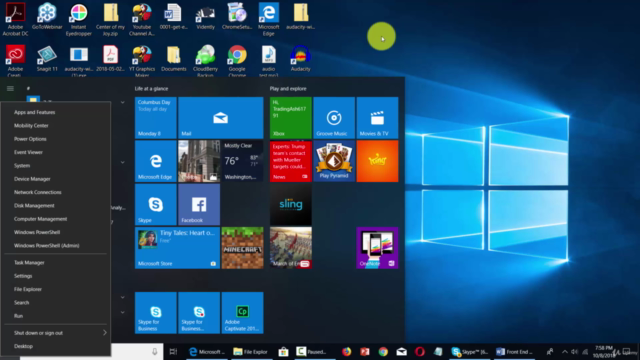Click the microphone in the taskbar search box
This screenshot has height=360, width=640.
pyautogui.click(x=155, y=351)
